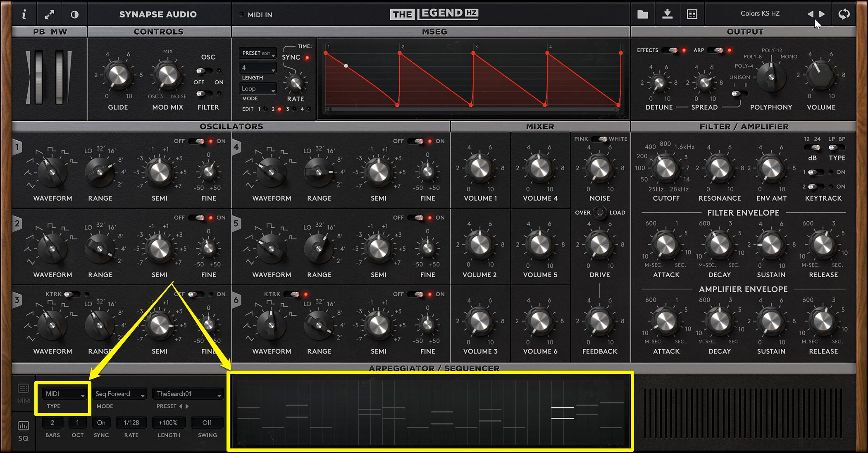Toggle the window scale arrows icon
Viewport: 868px width, 453px height.
tap(49, 14)
